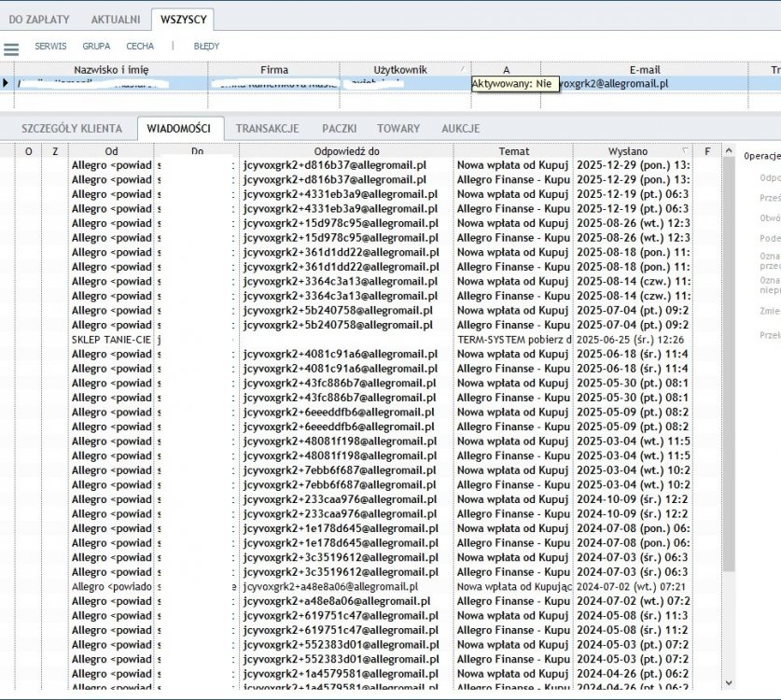Image resolution: width=781 pixels, height=700 pixels.
Task: Sort messages by the Temat column header
Action: click(x=513, y=151)
